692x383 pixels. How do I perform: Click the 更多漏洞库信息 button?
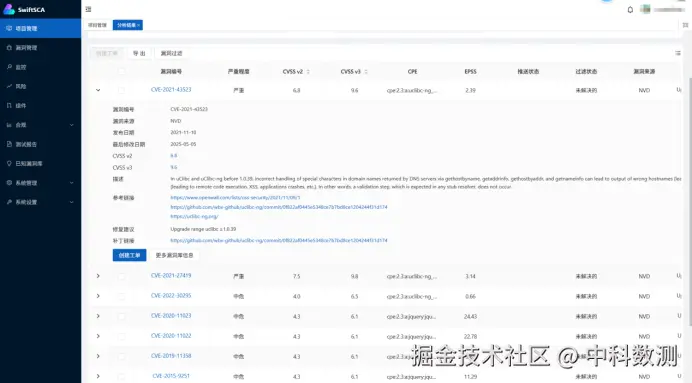pos(174,255)
